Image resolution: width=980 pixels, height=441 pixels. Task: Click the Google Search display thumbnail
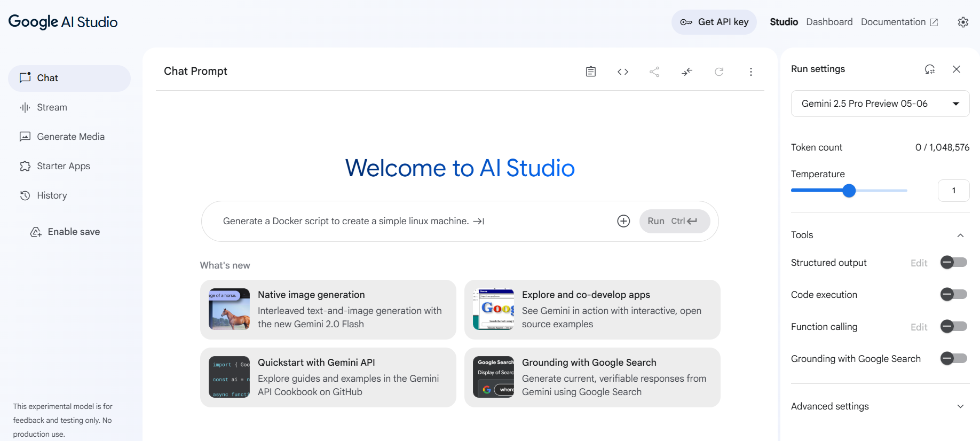point(493,377)
